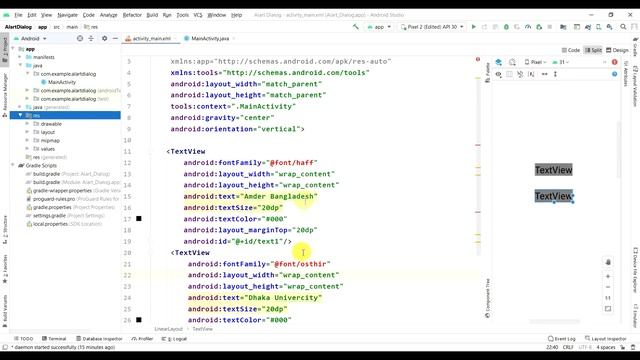Zoom in the design preview with plus

(608, 276)
